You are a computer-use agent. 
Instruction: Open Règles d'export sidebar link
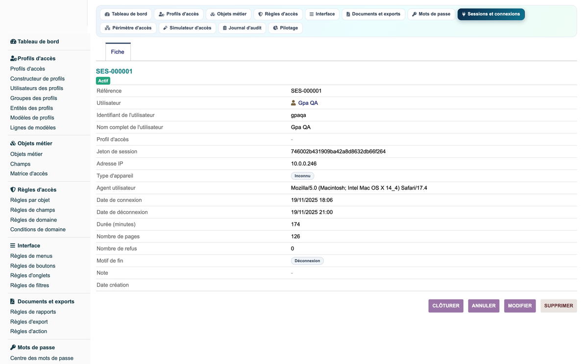click(x=29, y=321)
